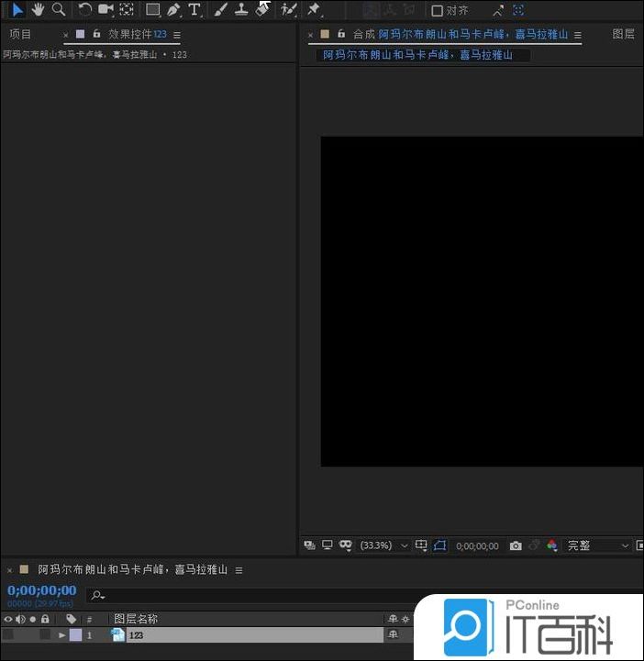Click the lavender label color of layer 123
The width and height of the screenshot is (644, 661).
click(75, 634)
